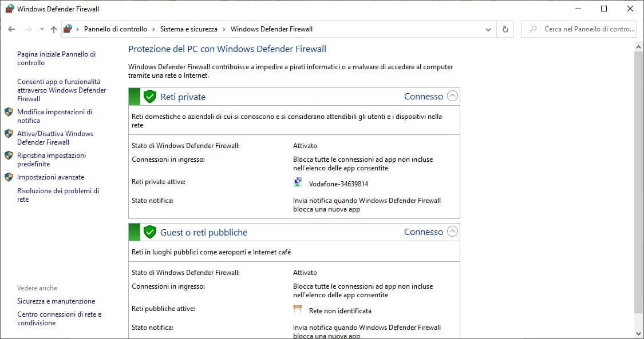Collapse the Guest o reti pubbliche section
644x339 pixels.
(x=452, y=232)
